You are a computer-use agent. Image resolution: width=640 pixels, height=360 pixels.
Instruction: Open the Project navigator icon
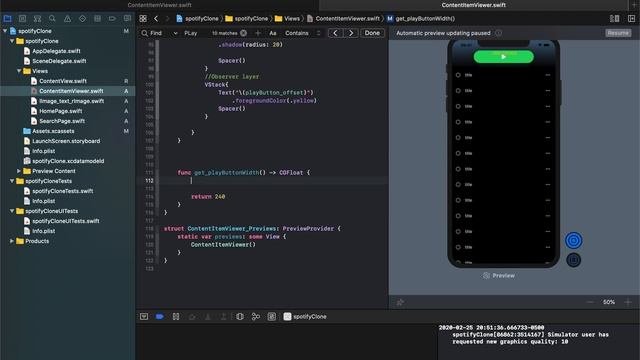(x=7, y=18)
